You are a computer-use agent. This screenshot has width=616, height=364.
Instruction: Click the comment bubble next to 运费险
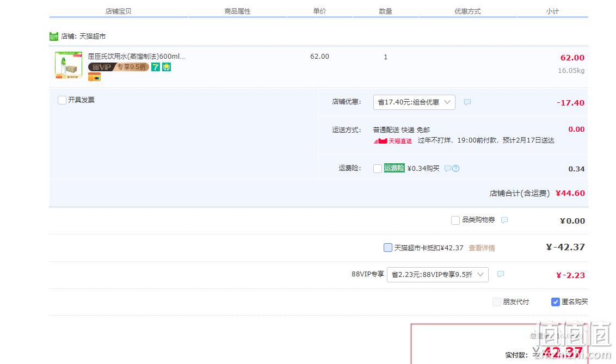(x=447, y=169)
